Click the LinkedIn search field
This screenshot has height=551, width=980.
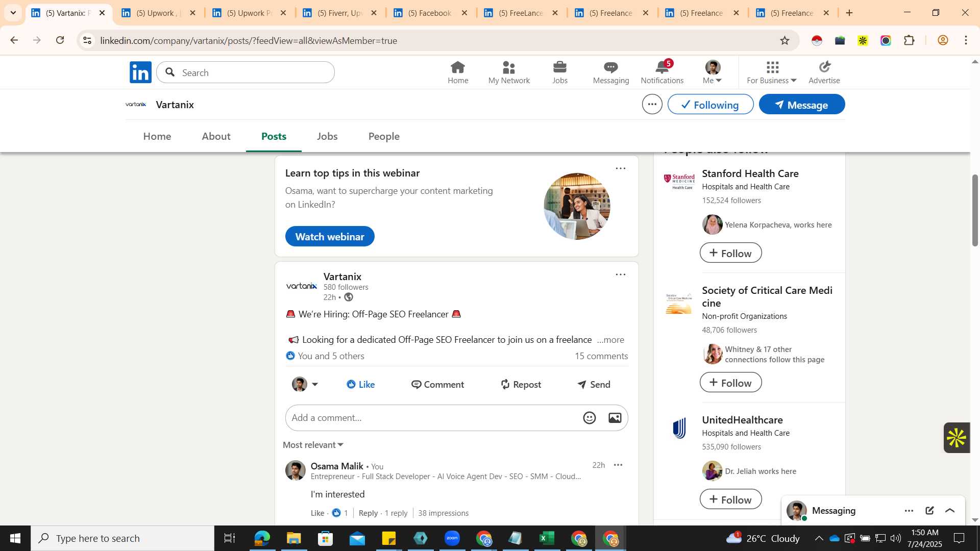pyautogui.click(x=246, y=72)
